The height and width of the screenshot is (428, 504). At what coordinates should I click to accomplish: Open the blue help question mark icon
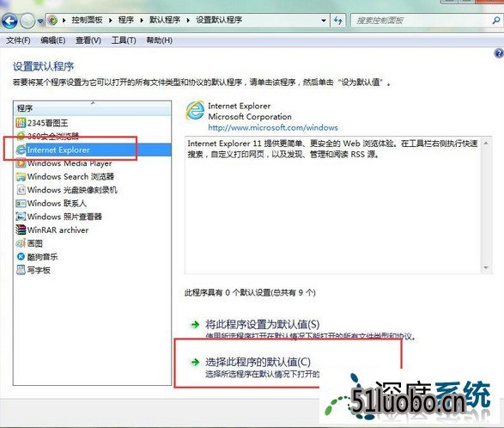pyautogui.click(x=499, y=53)
